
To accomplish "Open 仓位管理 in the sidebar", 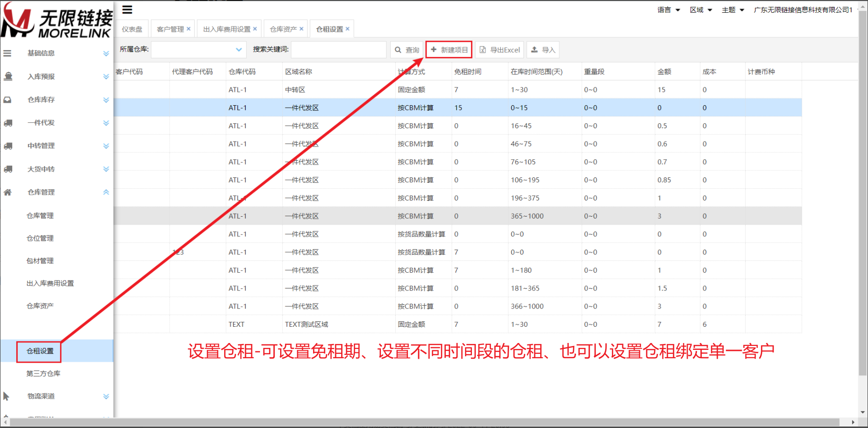I will coord(40,238).
